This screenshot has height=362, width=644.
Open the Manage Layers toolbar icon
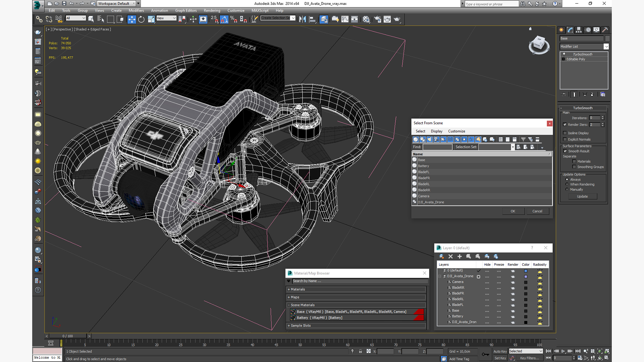(324, 19)
